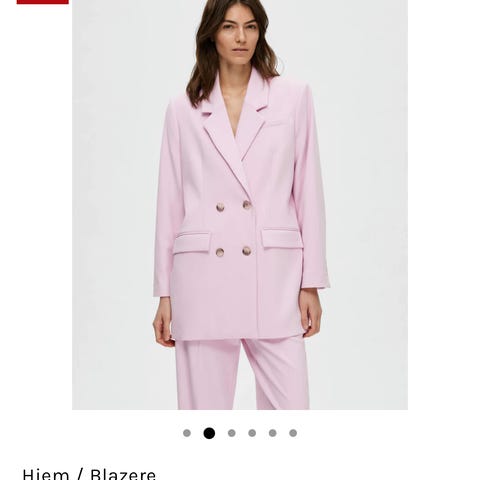Click the red sale badge at top
This screenshot has width=480, height=480.
coord(43,2)
